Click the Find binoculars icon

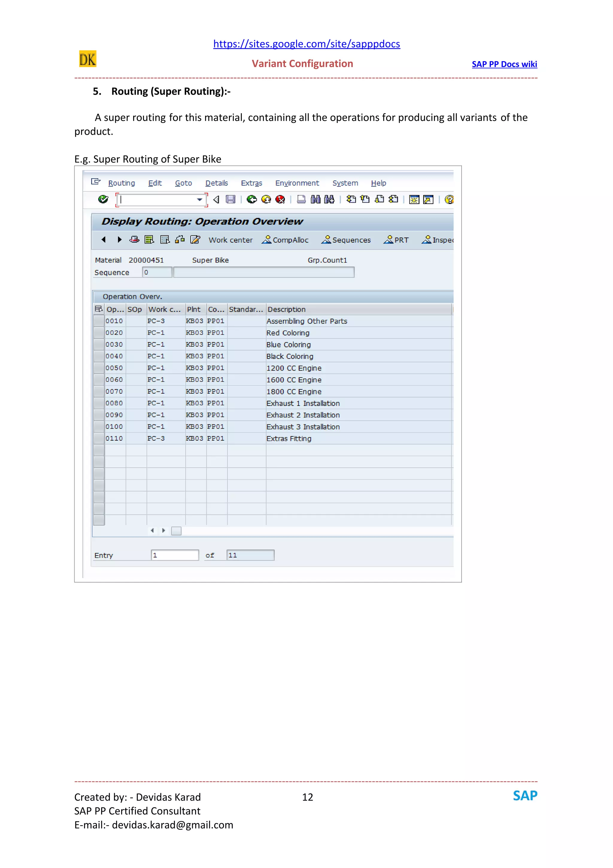(315, 199)
